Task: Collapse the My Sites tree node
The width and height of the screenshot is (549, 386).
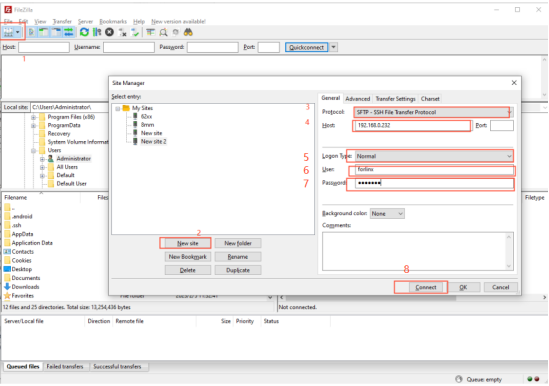Action: point(118,108)
